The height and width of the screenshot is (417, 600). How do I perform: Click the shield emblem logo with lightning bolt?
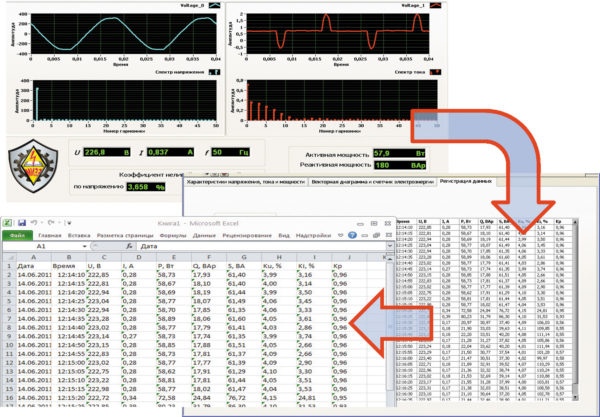(33, 165)
